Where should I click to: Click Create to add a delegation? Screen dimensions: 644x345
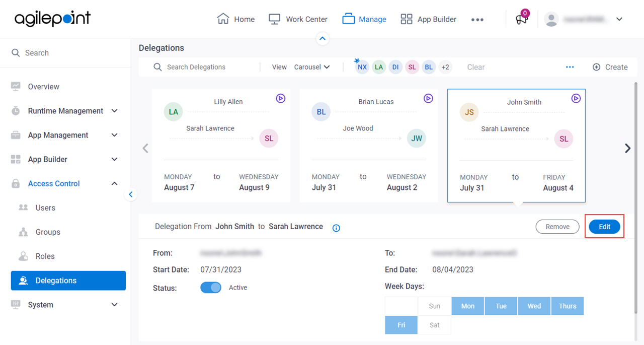(610, 67)
